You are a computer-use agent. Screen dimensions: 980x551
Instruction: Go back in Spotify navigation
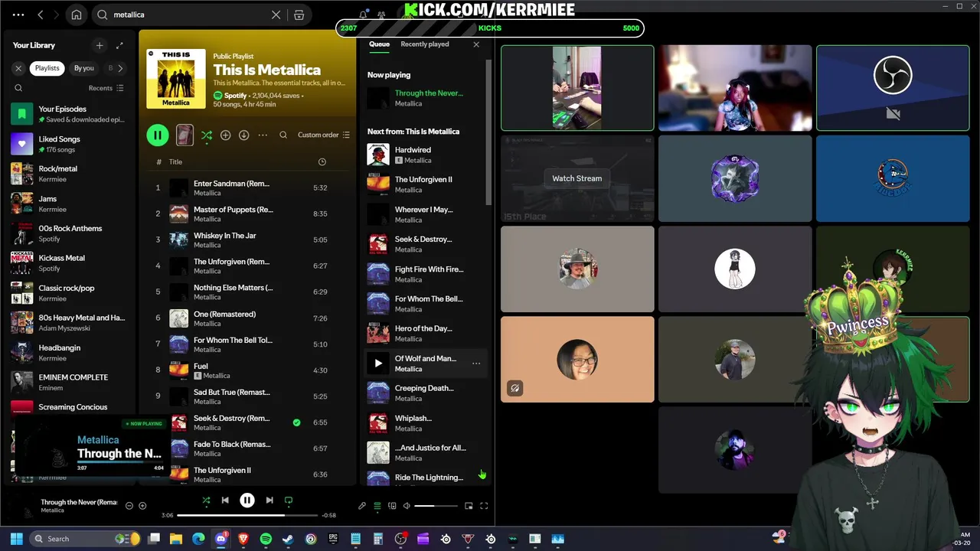(41, 15)
